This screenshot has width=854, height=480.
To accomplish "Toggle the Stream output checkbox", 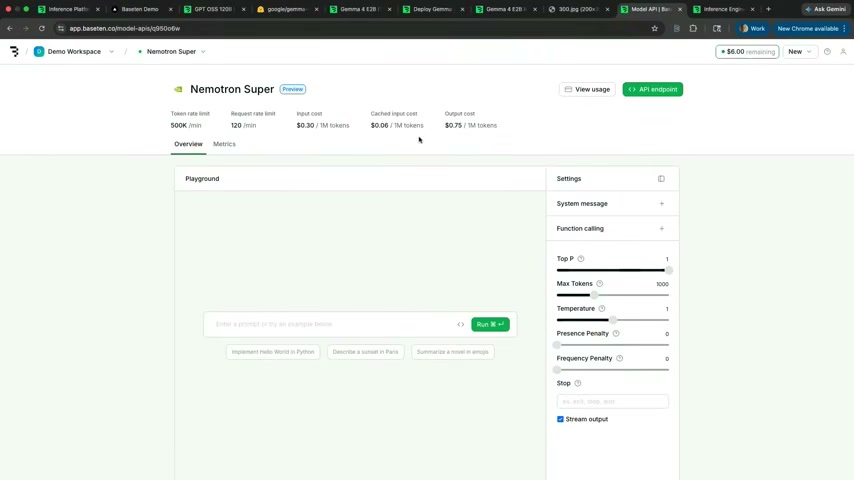I will 560,419.
